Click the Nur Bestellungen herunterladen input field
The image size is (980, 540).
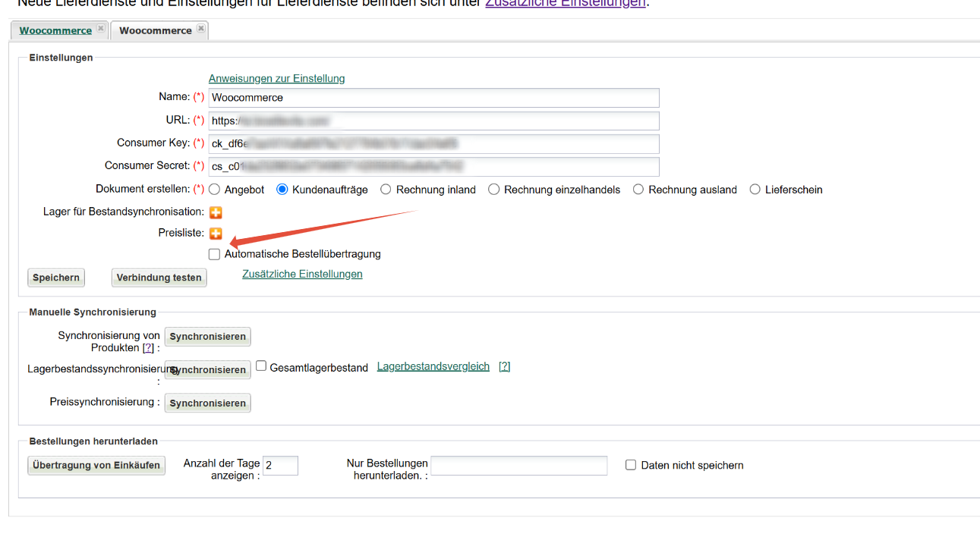click(x=519, y=466)
